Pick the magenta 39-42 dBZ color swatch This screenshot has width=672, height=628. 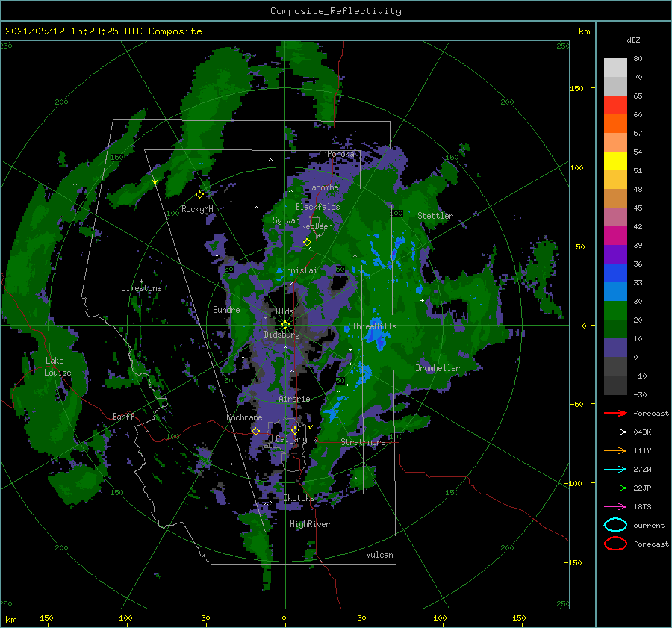[x=615, y=236]
